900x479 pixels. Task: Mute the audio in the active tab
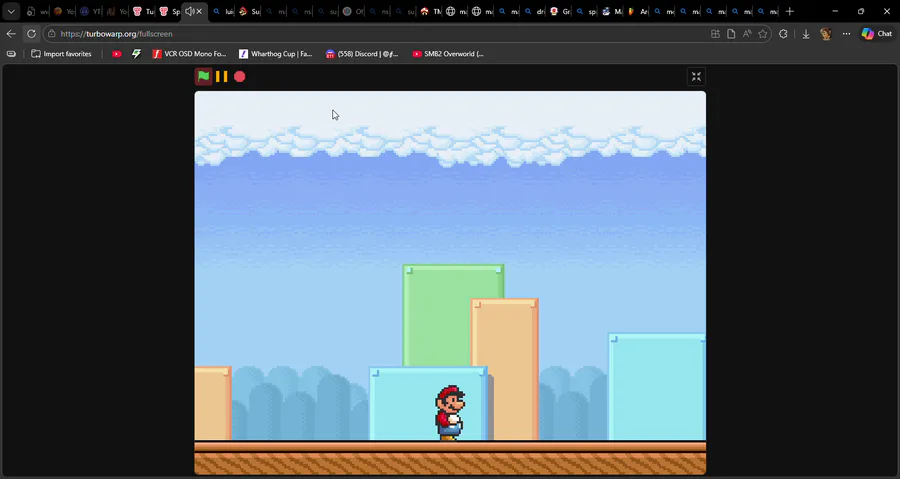(189, 11)
